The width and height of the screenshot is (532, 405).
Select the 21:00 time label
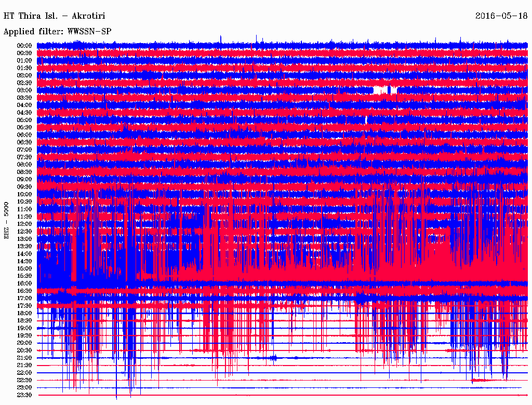pos(24,358)
